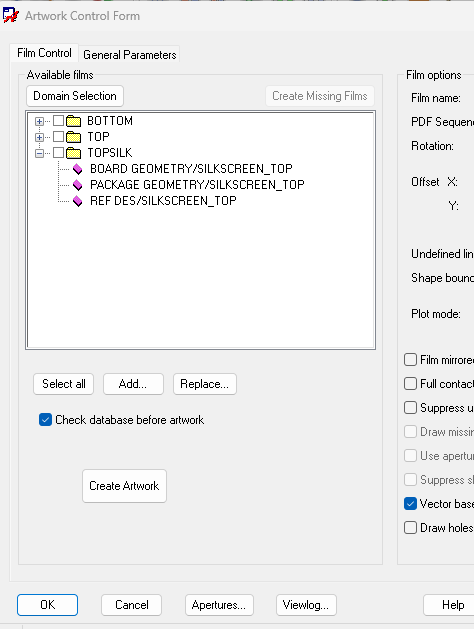474x629 pixels.
Task: Click the BOTTOM film folder icon
Action: point(73,121)
